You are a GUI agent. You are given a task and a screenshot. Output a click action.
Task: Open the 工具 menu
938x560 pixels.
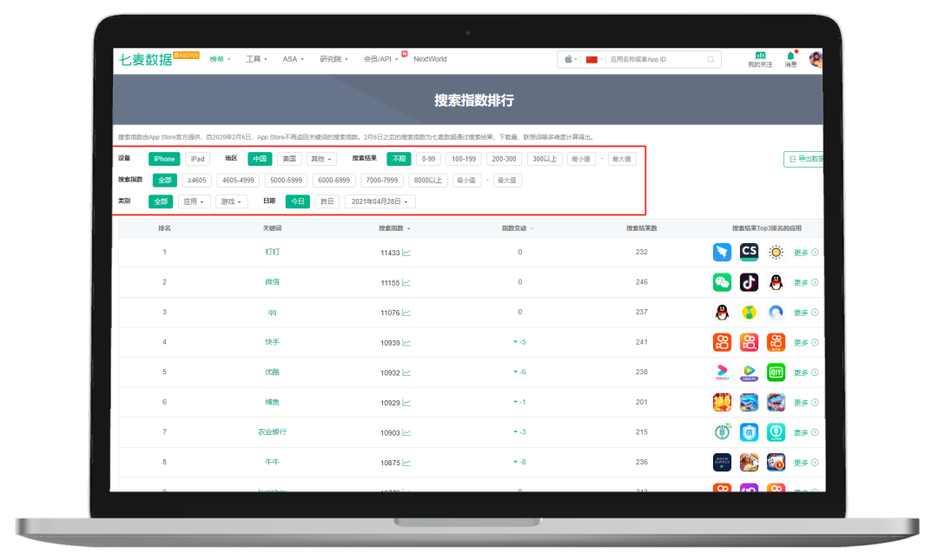(x=256, y=59)
